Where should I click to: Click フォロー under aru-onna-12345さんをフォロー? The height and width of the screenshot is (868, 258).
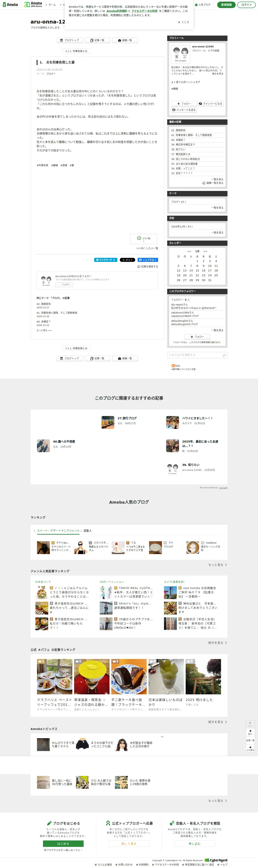pos(64,285)
